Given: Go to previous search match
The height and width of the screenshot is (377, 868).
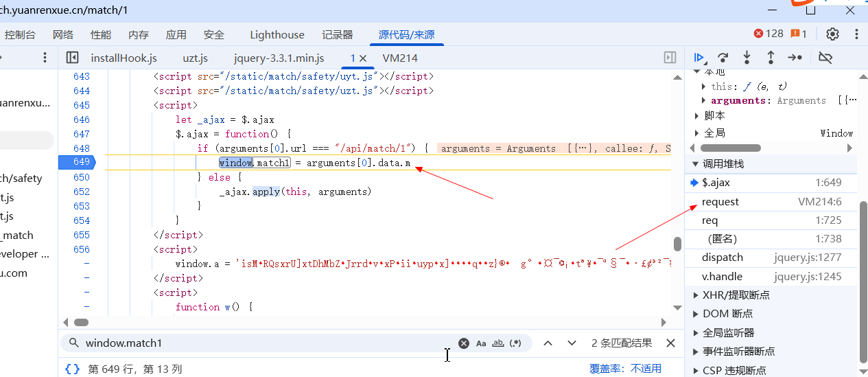Looking at the screenshot, I should tap(548, 343).
